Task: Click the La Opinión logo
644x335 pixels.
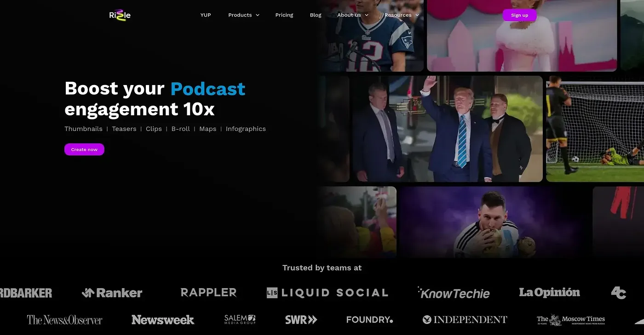Action: (x=549, y=292)
